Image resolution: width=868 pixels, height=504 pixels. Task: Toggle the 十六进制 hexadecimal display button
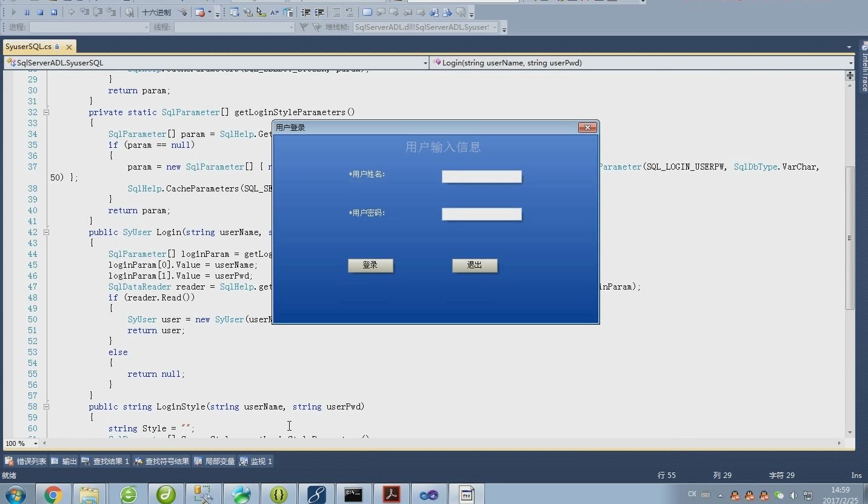point(156,12)
